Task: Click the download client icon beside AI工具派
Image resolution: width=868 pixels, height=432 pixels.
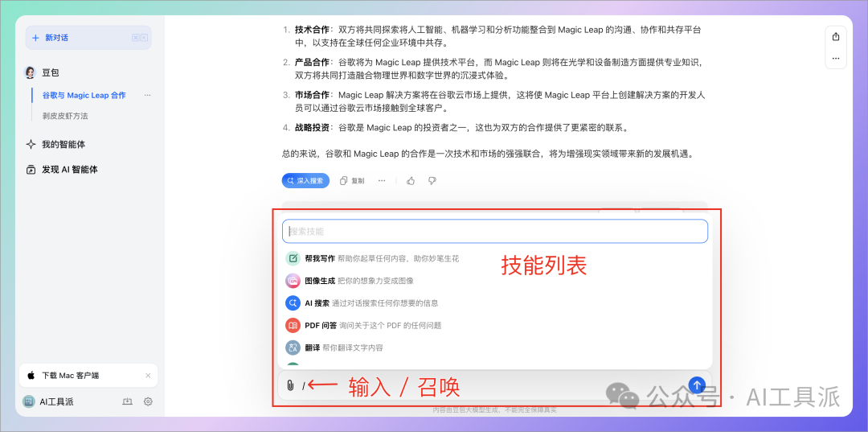Action: [x=127, y=401]
